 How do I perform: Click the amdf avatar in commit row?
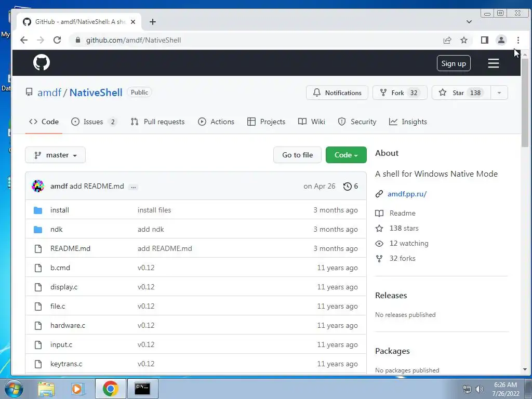tap(37, 186)
